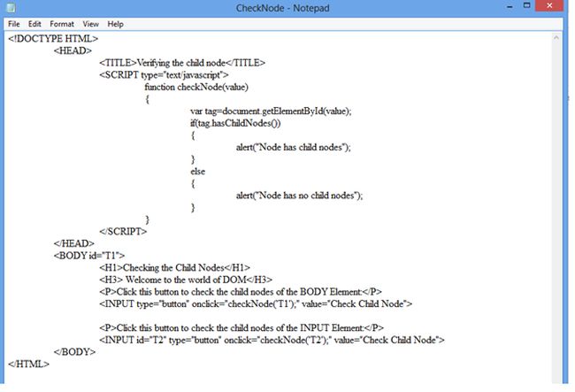Click the scroll-up arrow of the vertical scrollbar
Screen dimensions: 575x392
tap(556, 37)
